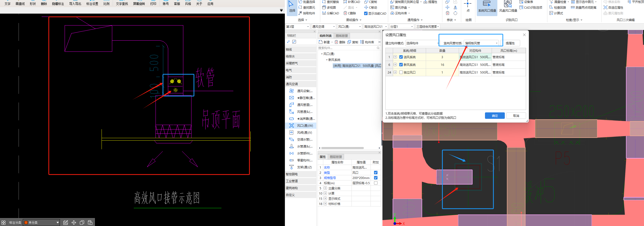Activate the 选择 (Select) arrow tool
644x226 pixels.
coord(292,7)
